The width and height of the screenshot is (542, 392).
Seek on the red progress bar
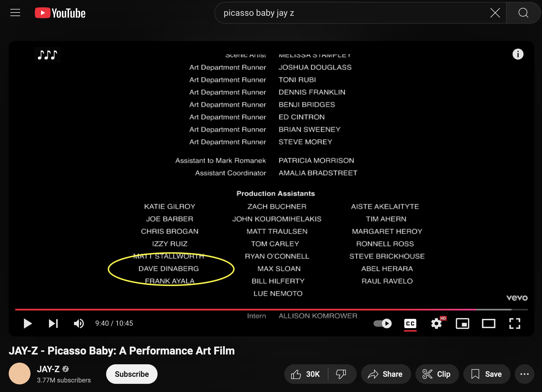pos(272,309)
